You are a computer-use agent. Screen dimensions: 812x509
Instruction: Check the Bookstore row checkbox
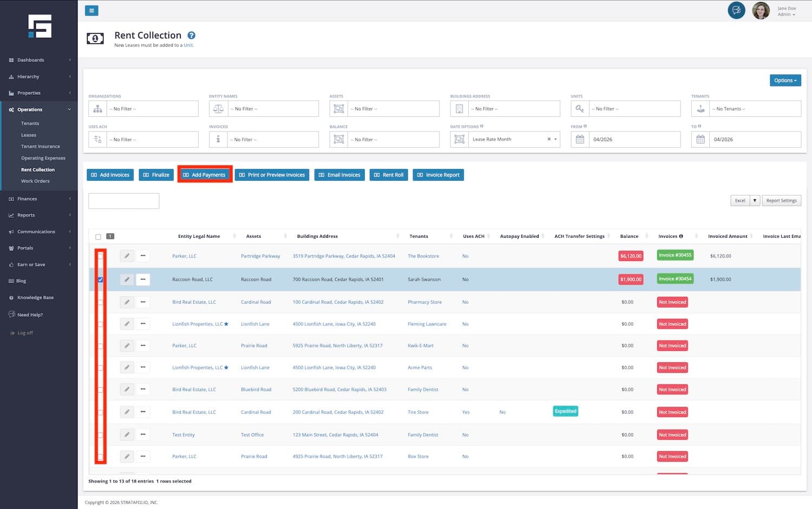pyautogui.click(x=100, y=256)
